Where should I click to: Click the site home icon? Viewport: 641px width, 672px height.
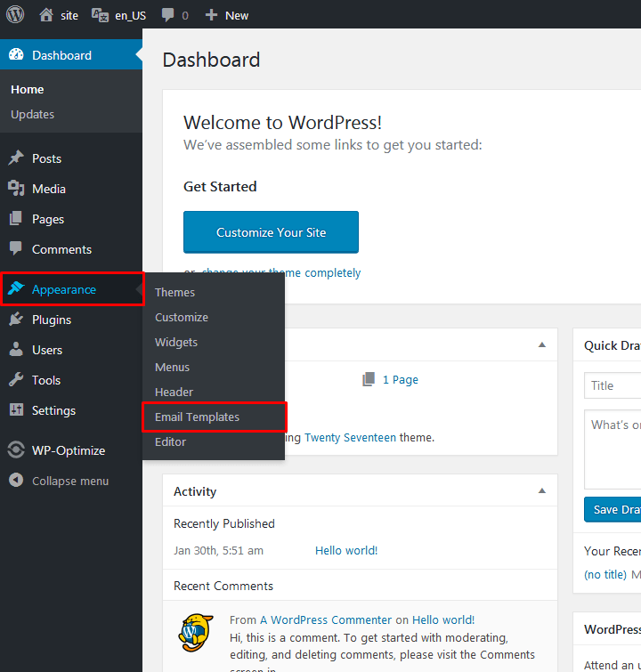click(x=46, y=15)
